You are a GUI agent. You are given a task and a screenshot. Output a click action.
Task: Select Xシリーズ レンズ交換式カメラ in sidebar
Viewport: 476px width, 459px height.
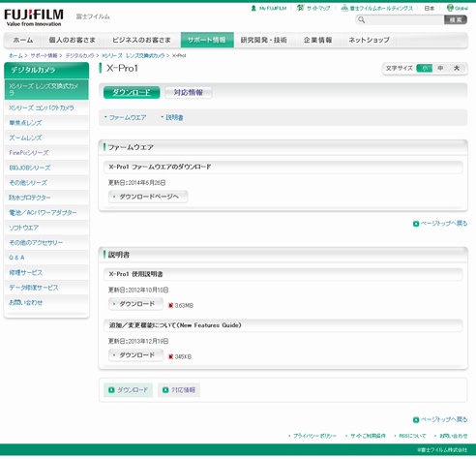tap(46, 89)
